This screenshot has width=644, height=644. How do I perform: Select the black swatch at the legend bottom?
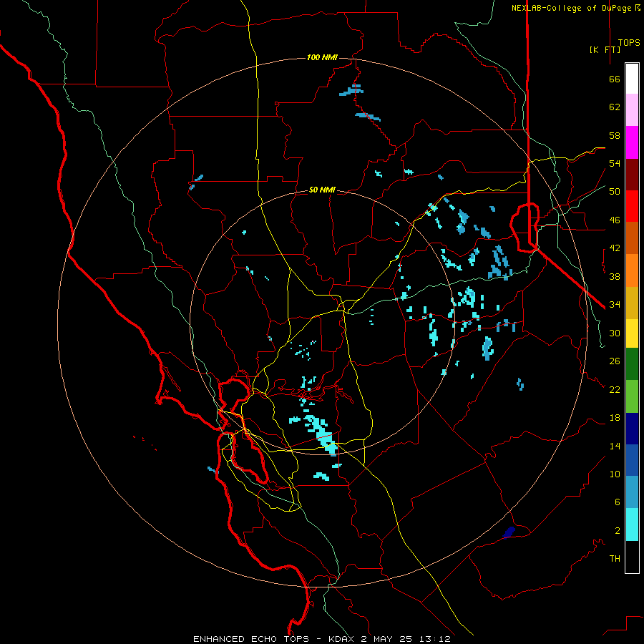click(632, 557)
